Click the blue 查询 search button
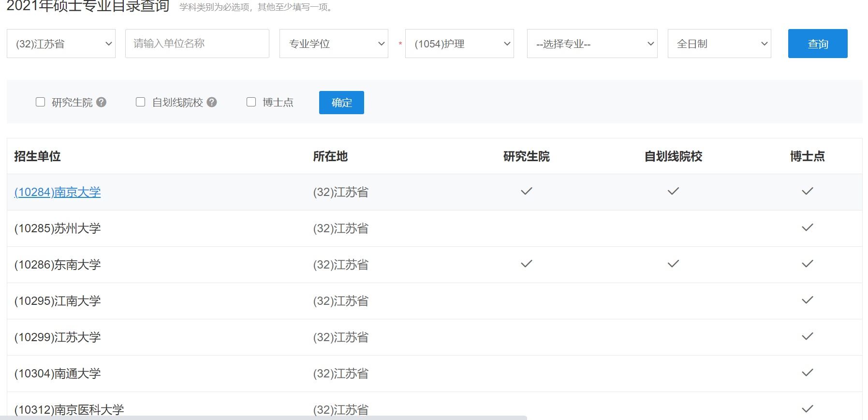 (x=818, y=44)
